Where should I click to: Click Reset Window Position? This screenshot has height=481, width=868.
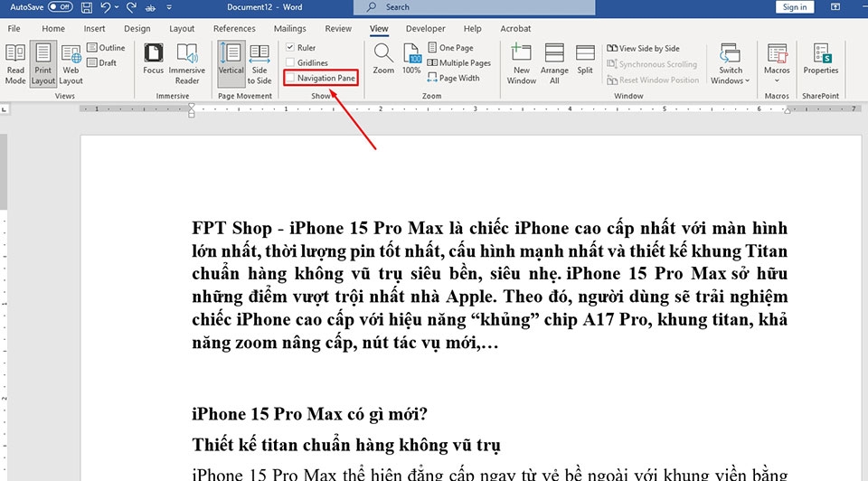[x=653, y=80]
